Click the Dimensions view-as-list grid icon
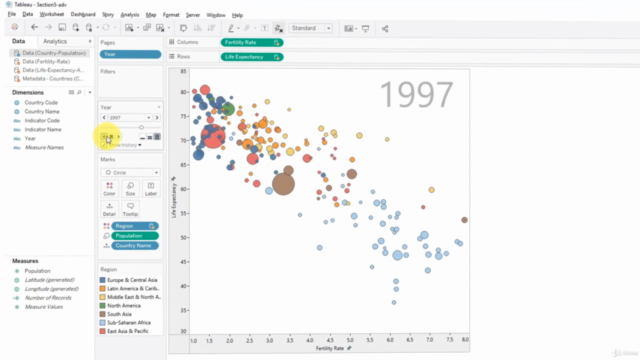Image resolution: width=640 pixels, height=360 pixels. coord(71,92)
